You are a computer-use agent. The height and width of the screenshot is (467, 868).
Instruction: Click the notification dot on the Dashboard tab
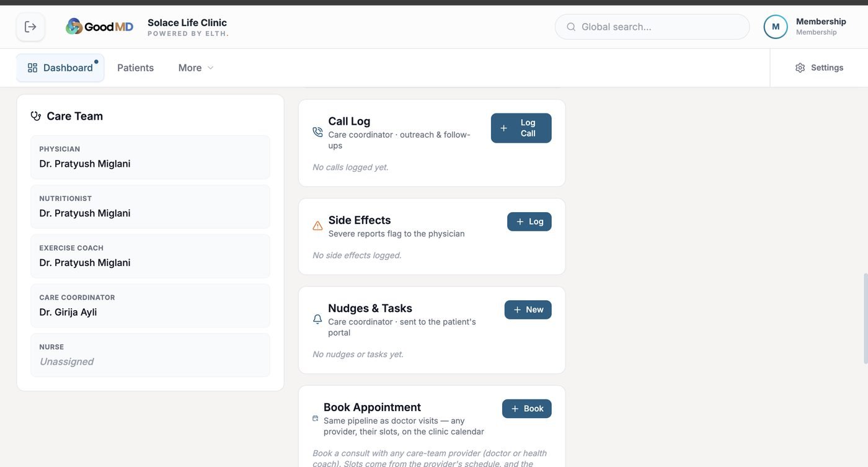point(96,61)
